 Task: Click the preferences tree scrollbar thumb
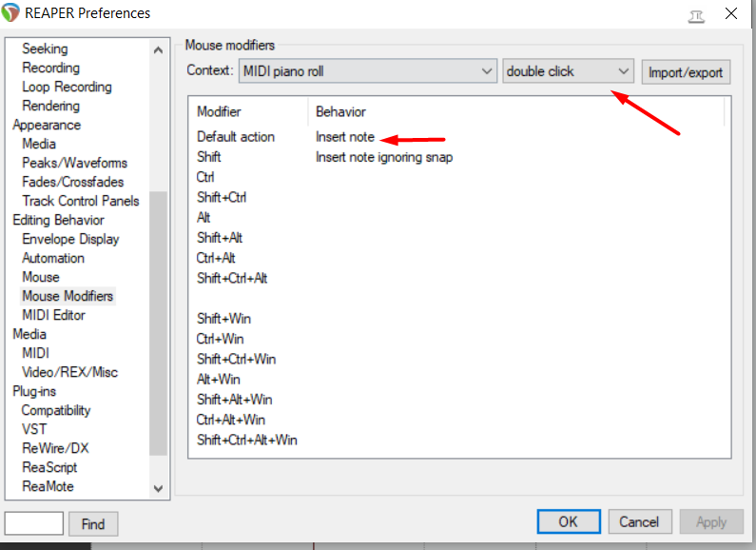point(158,324)
